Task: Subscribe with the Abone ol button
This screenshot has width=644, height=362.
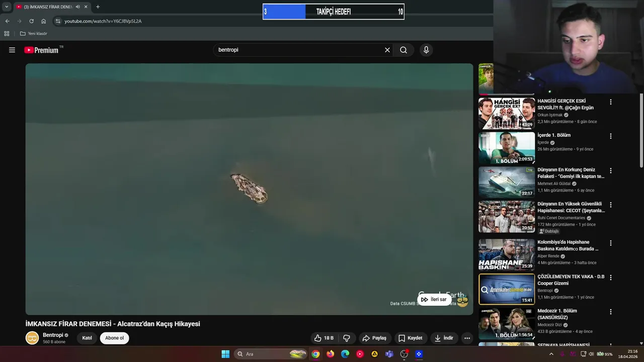Action: click(x=114, y=338)
